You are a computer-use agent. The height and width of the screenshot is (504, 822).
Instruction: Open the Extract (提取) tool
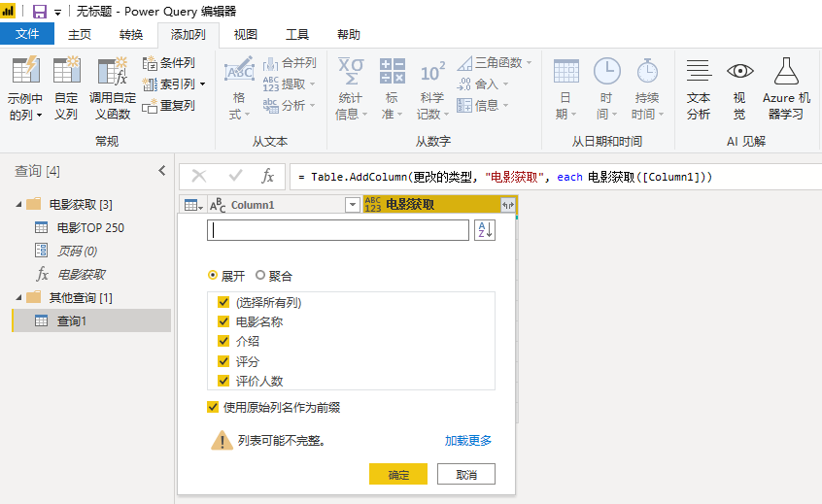pyautogui.click(x=289, y=84)
